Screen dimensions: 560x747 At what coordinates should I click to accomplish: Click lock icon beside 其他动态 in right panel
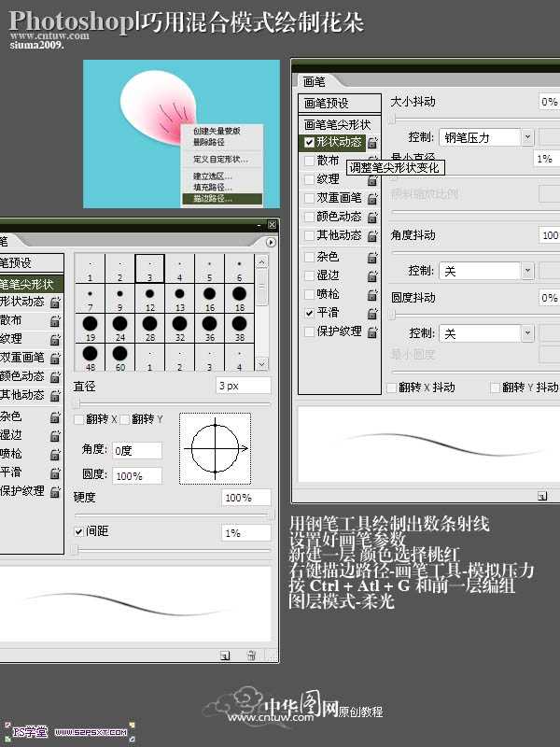pos(372,236)
